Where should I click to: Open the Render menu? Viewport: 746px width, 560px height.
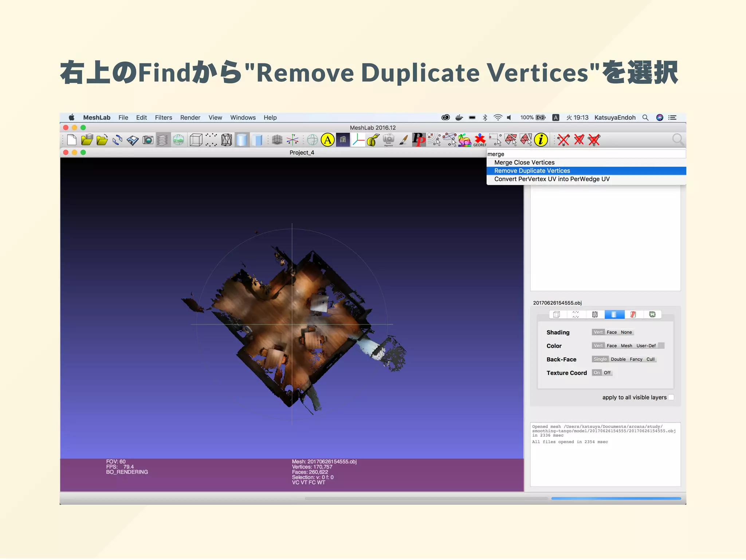[x=190, y=118]
